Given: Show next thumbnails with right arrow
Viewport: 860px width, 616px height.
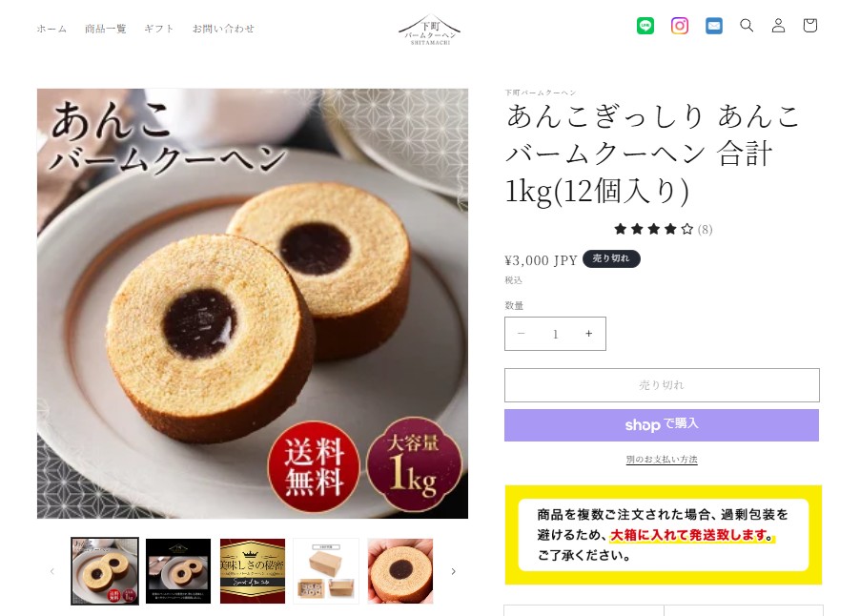Looking at the screenshot, I should tap(453, 571).
